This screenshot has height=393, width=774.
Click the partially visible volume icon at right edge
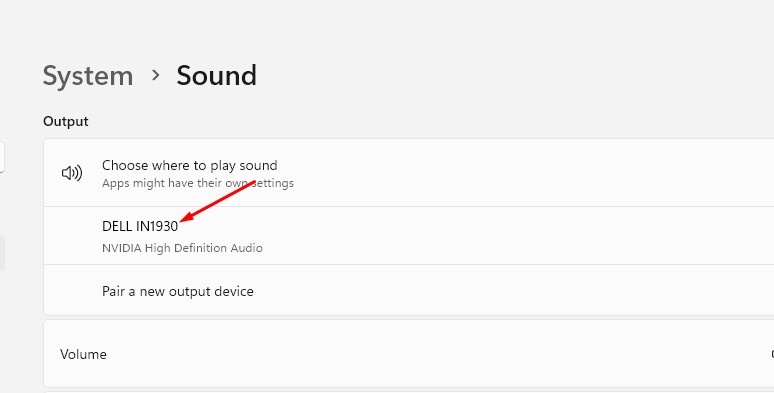click(x=772, y=354)
